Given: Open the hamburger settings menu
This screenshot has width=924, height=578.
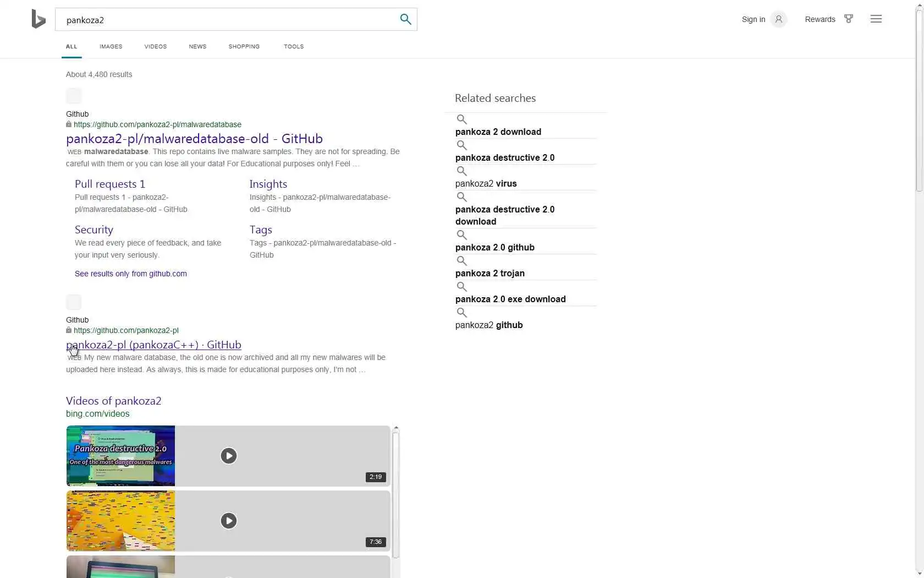Looking at the screenshot, I should coord(876,19).
